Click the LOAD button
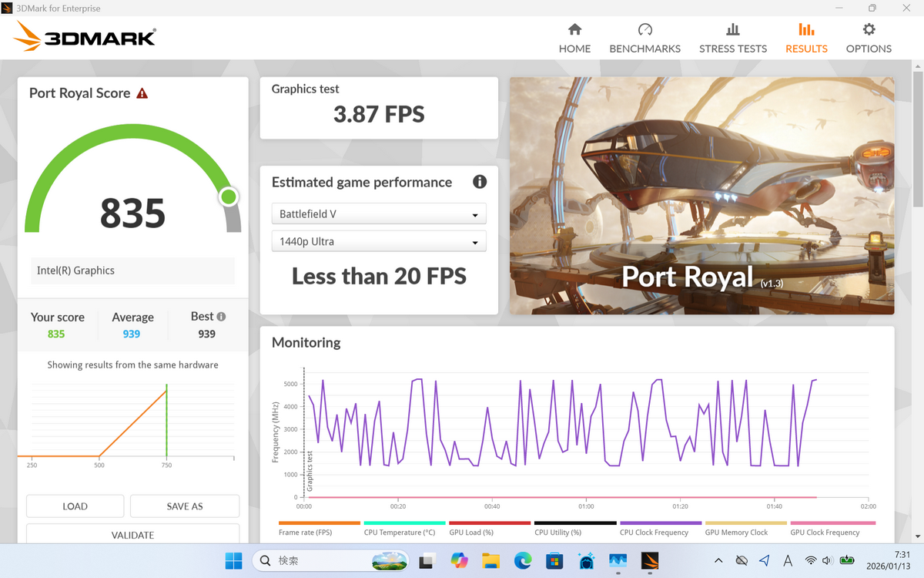924x578 pixels. (75, 506)
